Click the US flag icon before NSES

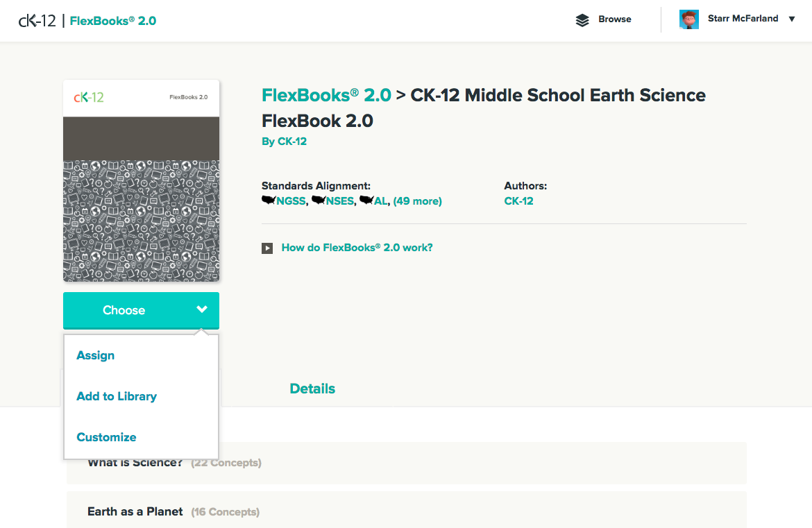click(319, 201)
